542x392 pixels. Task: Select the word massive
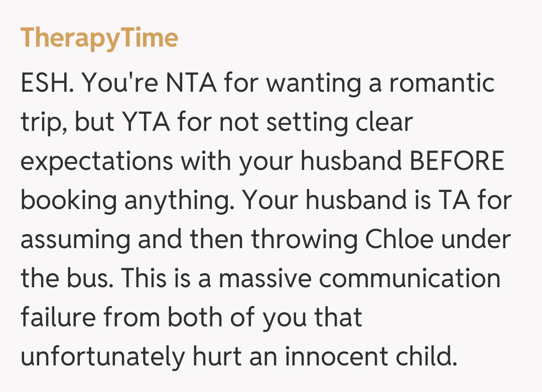pyautogui.click(x=265, y=278)
